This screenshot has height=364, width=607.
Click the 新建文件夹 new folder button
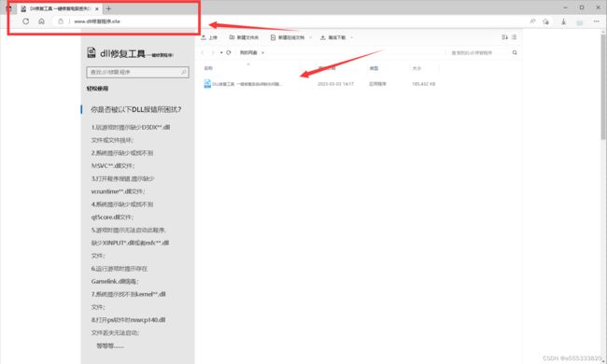pyautogui.click(x=244, y=37)
